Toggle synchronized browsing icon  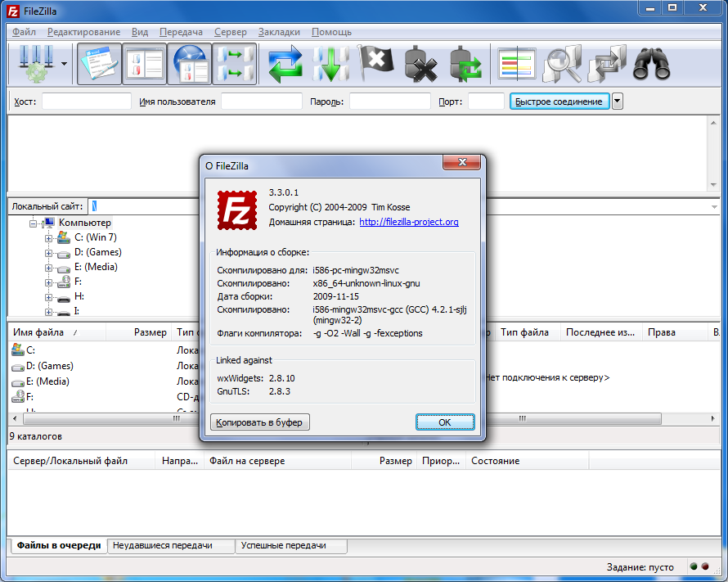point(607,64)
